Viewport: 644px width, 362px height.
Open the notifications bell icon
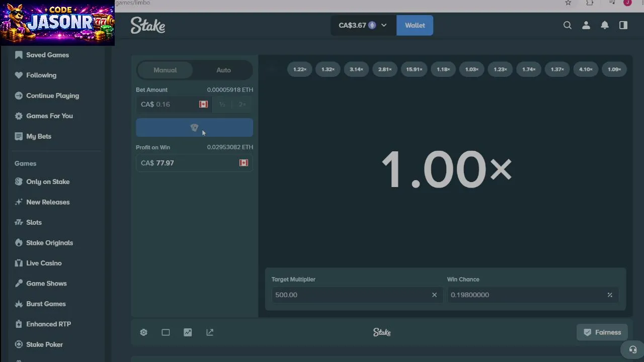605,25
